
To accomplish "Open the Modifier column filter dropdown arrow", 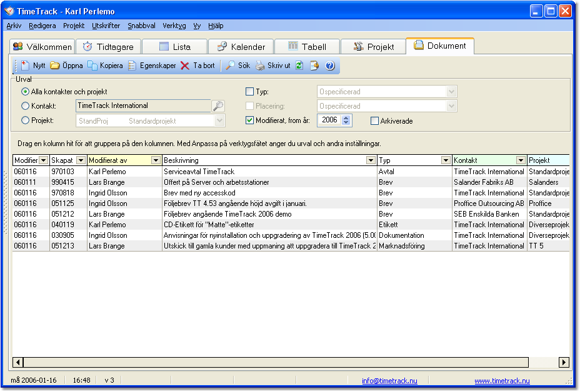I will click(x=44, y=160).
